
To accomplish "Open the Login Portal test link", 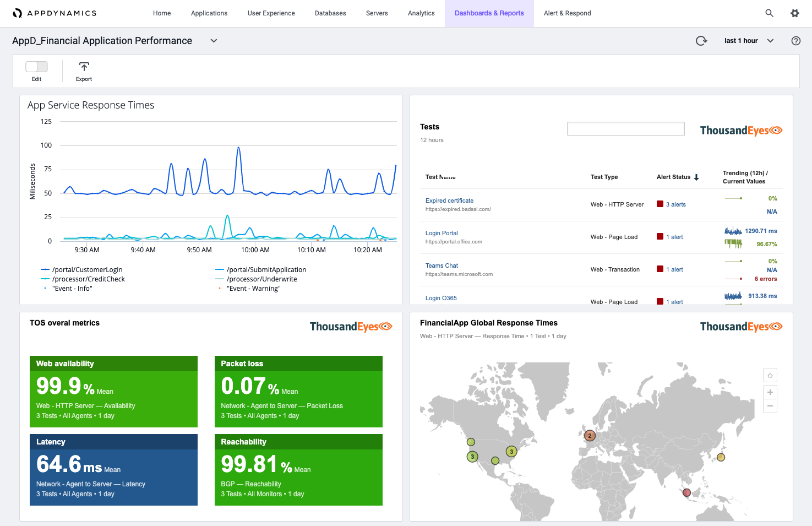I will (x=442, y=233).
